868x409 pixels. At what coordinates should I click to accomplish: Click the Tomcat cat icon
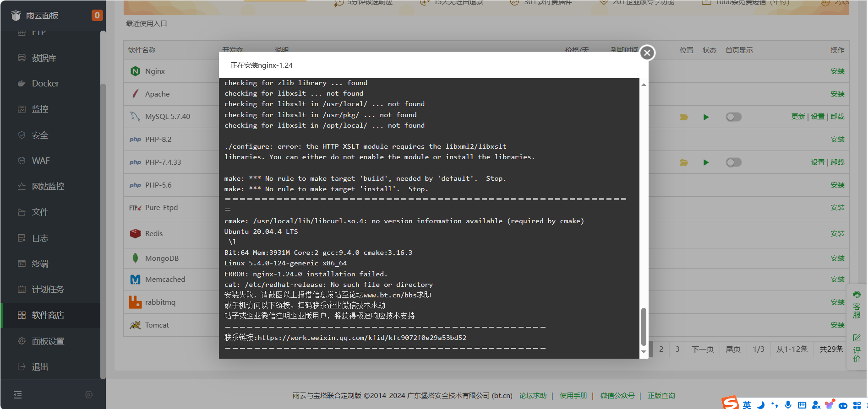(135, 325)
